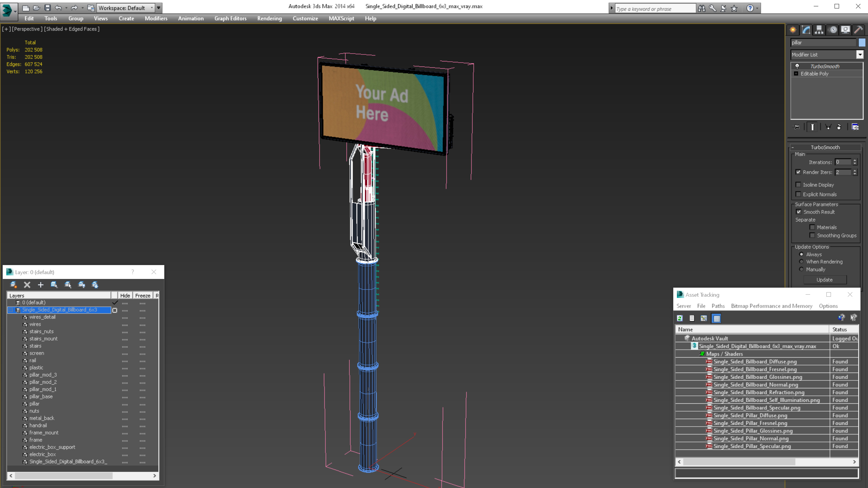Select the Always update radio button
Screen dimensions: 868x488
[802, 254]
